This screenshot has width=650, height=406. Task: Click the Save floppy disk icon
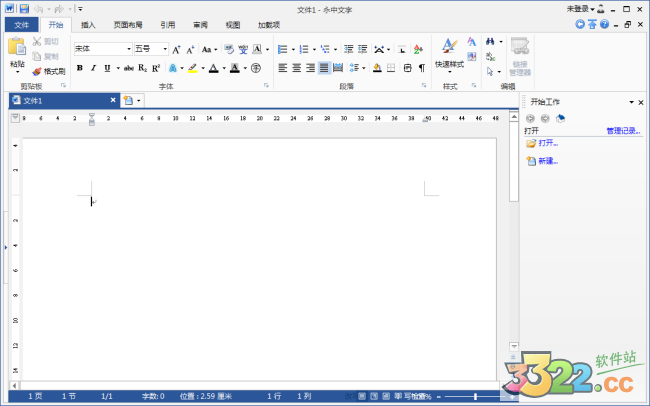point(24,9)
